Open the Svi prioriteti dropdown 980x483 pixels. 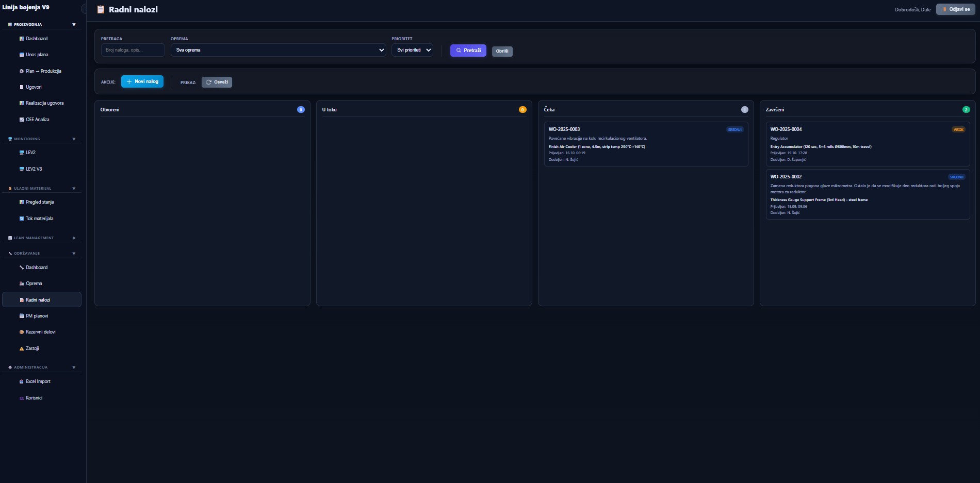pyautogui.click(x=412, y=50)
